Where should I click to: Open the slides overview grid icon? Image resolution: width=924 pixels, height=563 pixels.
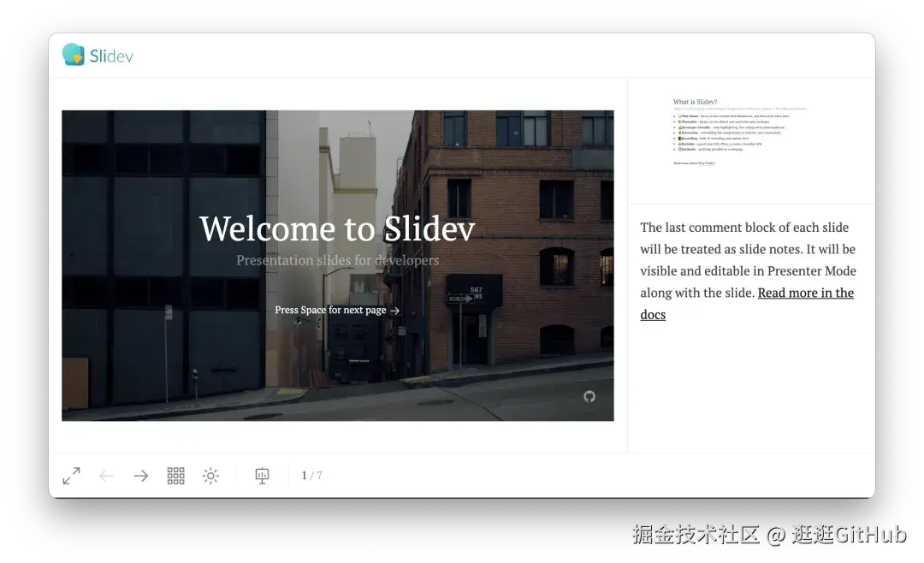(175, 476)
